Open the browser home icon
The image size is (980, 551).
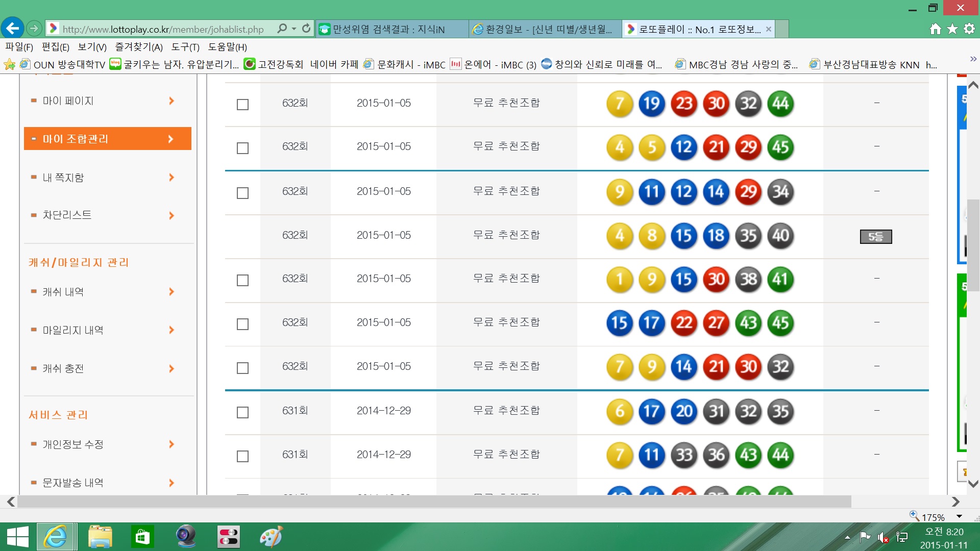935,29
